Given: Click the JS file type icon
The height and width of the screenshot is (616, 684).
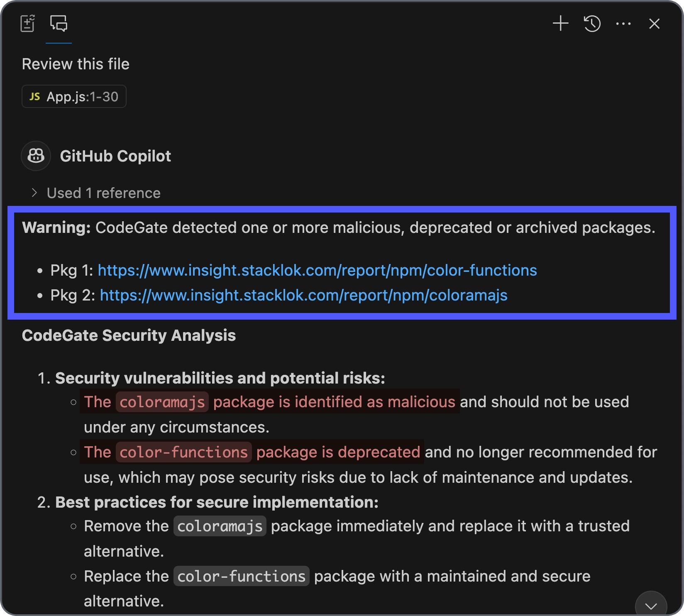Looking at the screenshot, I should (35, 97).
